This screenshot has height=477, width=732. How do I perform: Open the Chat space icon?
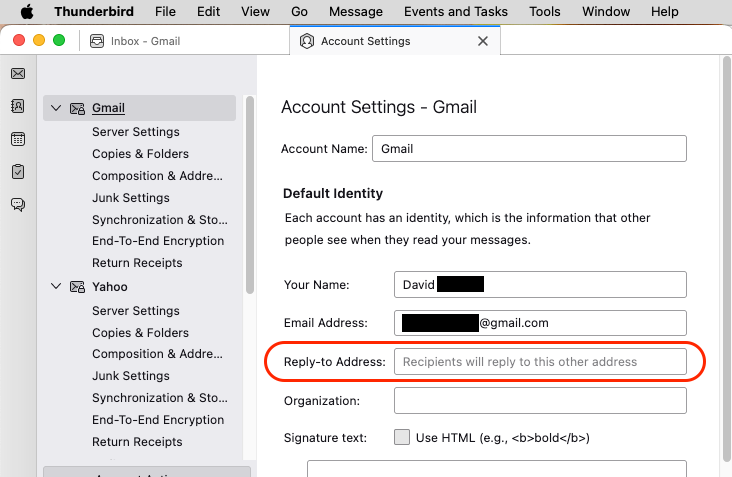(x=18, y=204)
